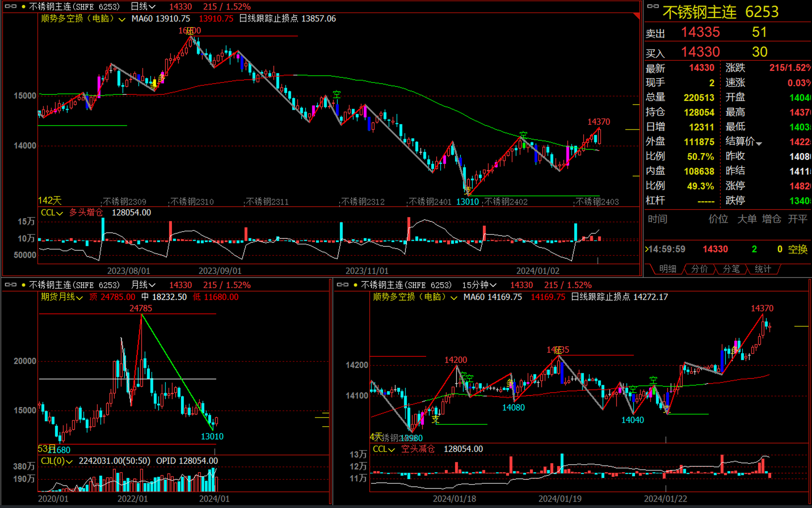
Task: Click the 卖出 price 14335
Action: click(x=700, y=32)
